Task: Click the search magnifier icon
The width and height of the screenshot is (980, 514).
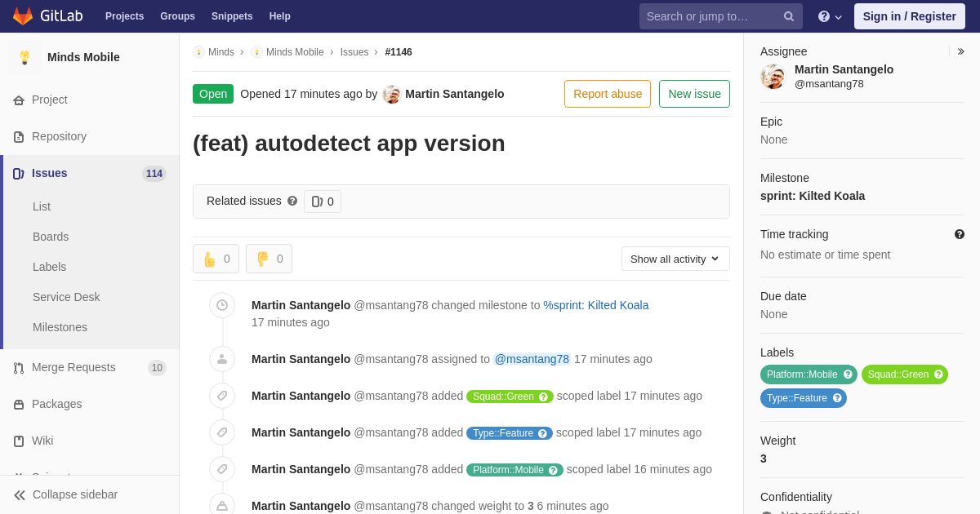Action: pyautogui.click(x=788, y=16)
